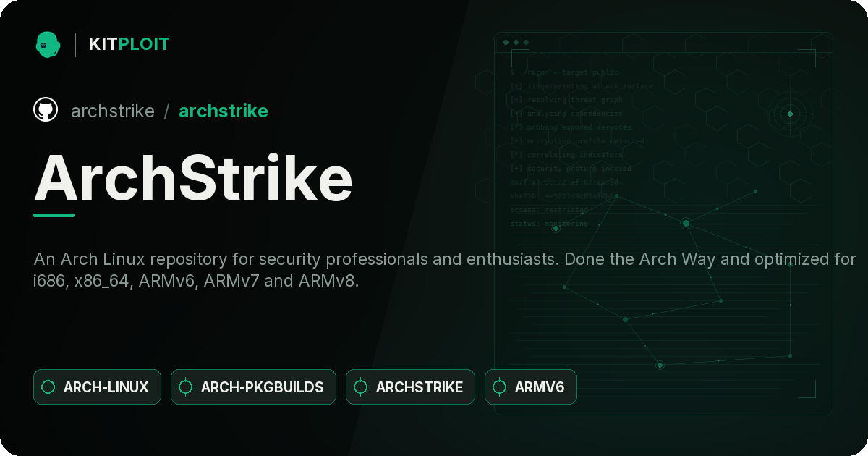Click crosshair icon in ARCHSTRIKE tag
Viewport: 868px width, 456px height.
pos(361,387)
